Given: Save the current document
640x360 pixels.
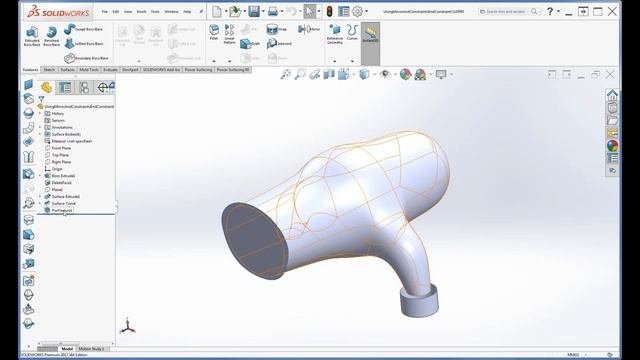Looking at the screenshot, I should 254,11.
